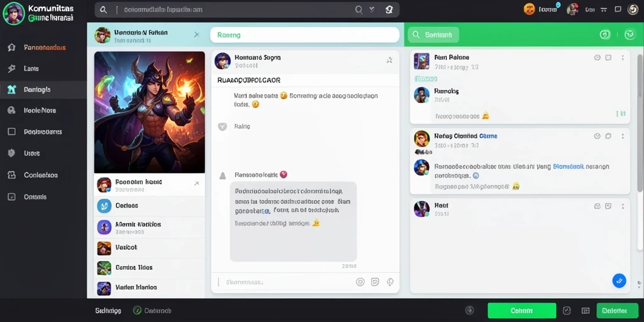Click the blue round floating action button
This screenshot has width=644, height=322.
click(x=619, y=280)
